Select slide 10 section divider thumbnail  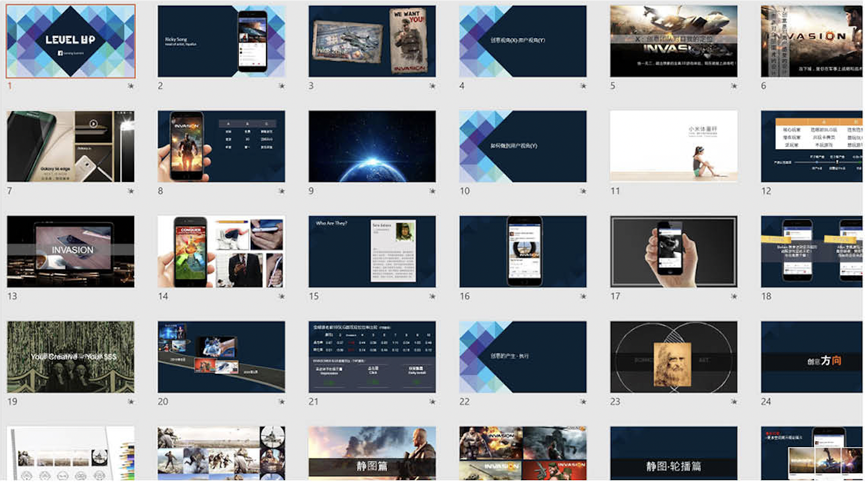coord(523,146)
